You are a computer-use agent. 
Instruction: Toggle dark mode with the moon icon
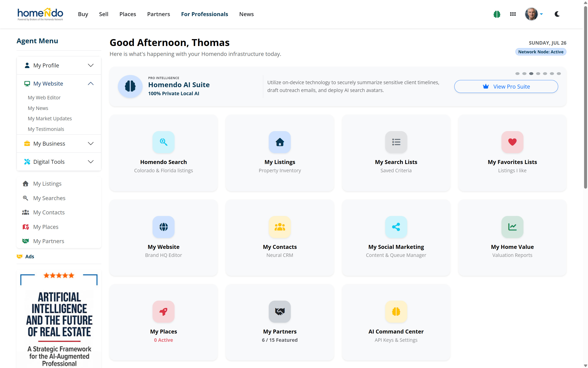[x=557, y=14]
